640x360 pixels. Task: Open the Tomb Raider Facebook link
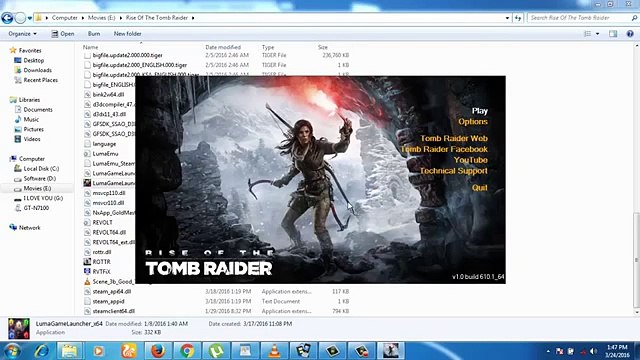pyautogui.click(x=444, y=149)
